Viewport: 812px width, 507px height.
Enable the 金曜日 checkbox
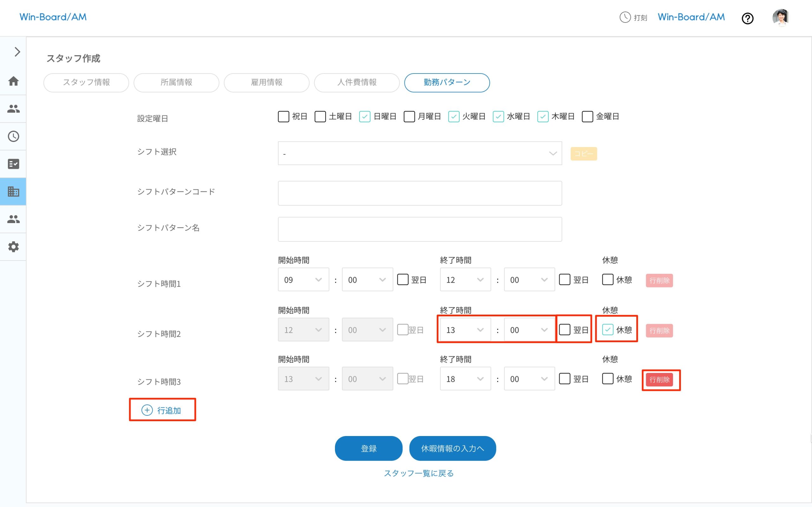[587, 117]
